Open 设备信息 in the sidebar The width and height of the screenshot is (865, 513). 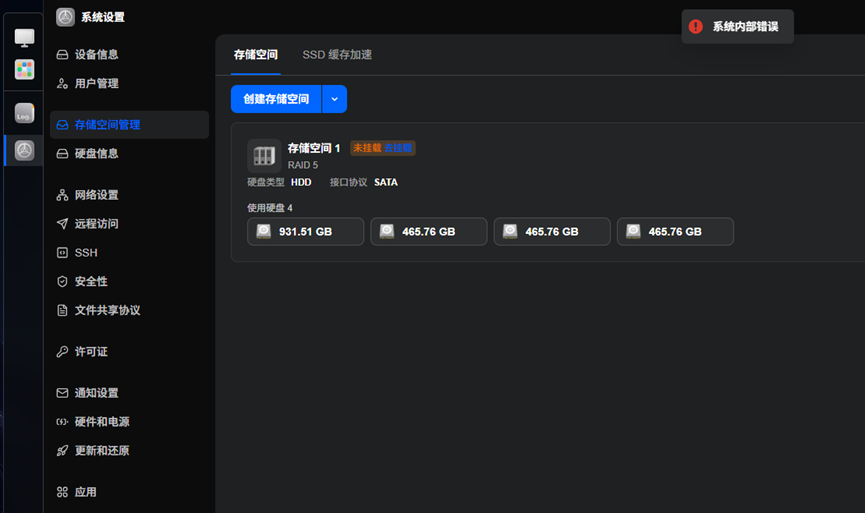pos(129,55)
